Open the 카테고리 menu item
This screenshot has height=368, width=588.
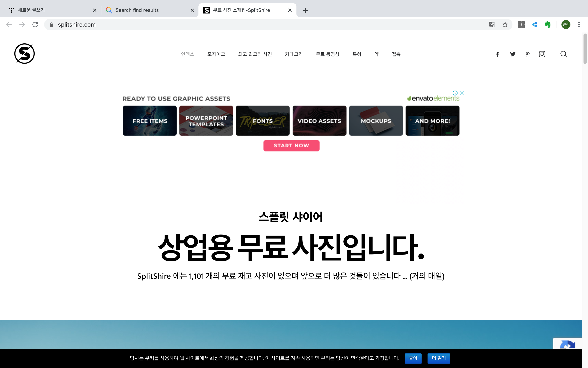point(294,54)
